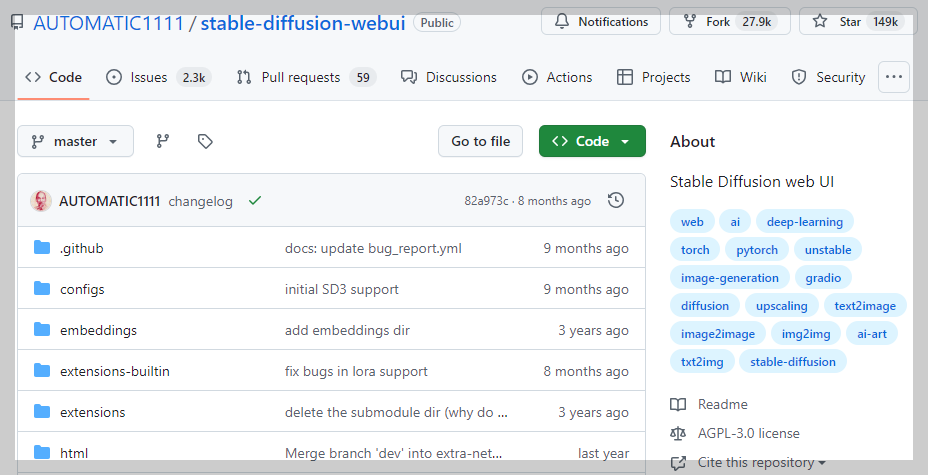Screen dimensions: 928x475
Task: Expand the master branch dropdown
Action: (75, 141)
